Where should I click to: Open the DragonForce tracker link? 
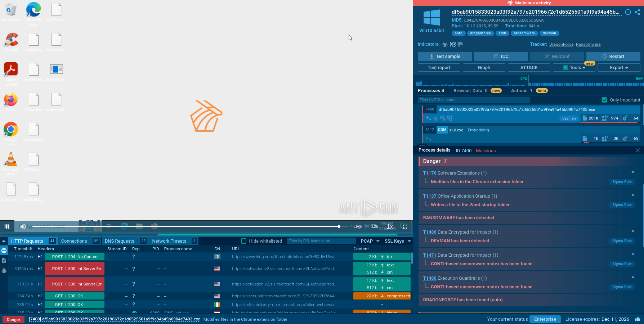(x=561, y=45)
